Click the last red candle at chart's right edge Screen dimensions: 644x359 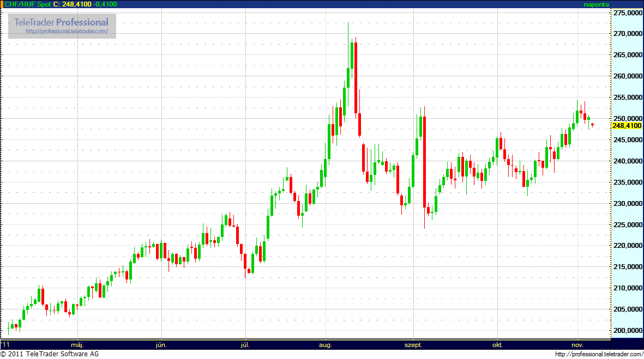pos(592,125)
